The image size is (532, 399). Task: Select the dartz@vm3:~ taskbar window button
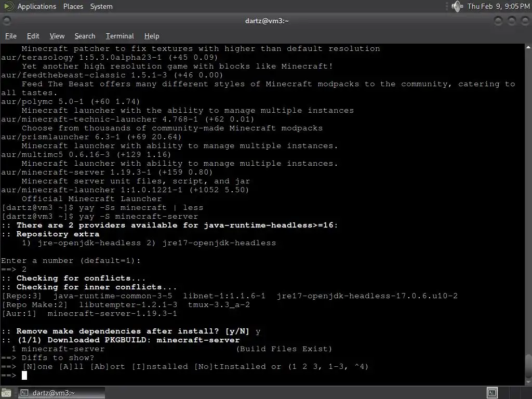click(x=61, y=393)
